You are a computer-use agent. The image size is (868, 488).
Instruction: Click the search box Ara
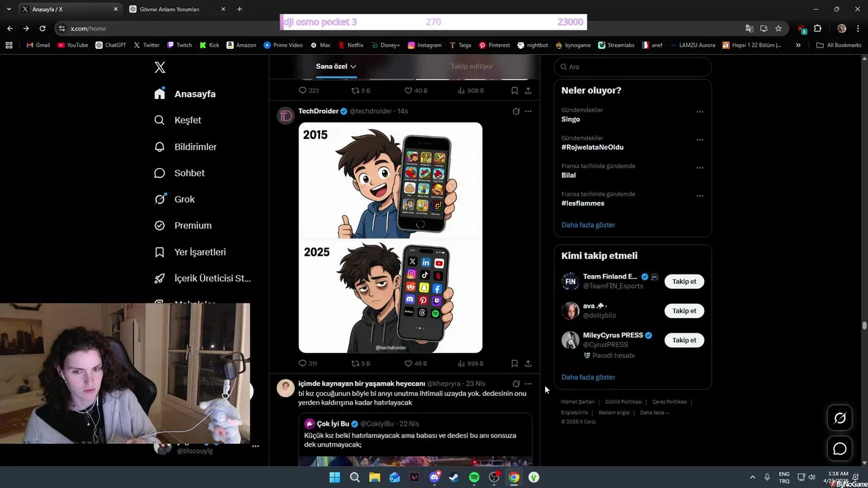[633, 66]
